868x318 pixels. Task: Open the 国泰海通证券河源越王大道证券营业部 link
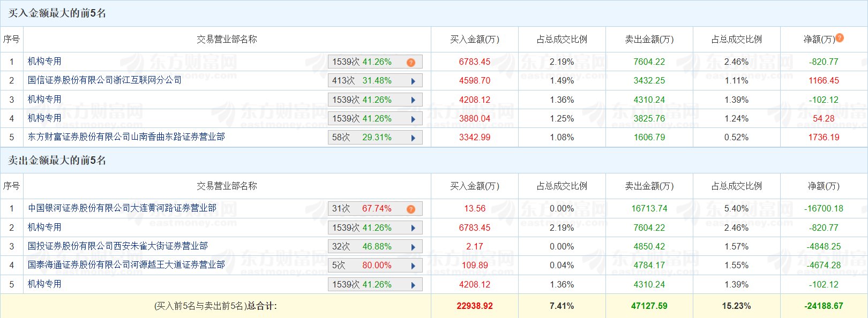pos(126,265)
